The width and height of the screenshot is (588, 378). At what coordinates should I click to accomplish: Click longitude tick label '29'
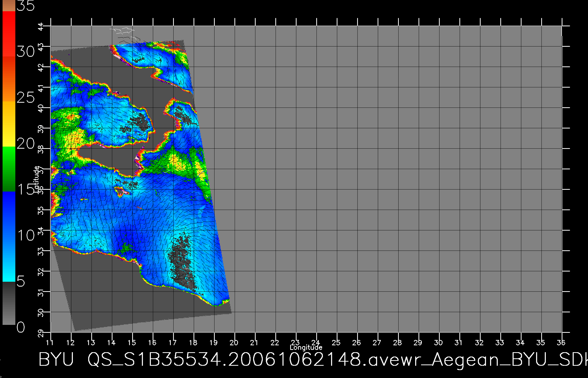point(418,342)
